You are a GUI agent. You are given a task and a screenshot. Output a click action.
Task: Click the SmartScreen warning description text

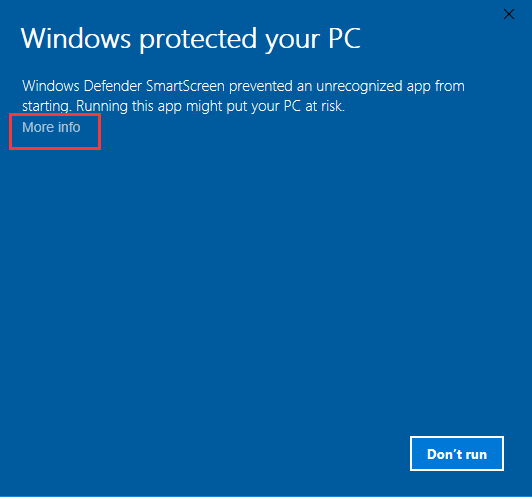243,96
